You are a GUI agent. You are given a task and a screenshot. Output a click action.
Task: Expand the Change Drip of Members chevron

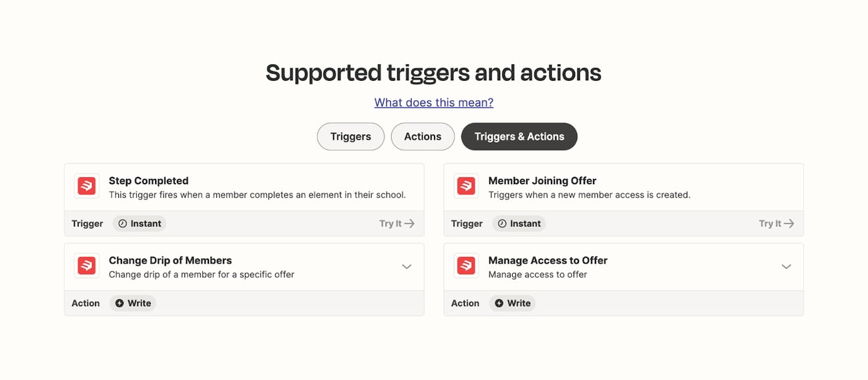click(407, 266)
